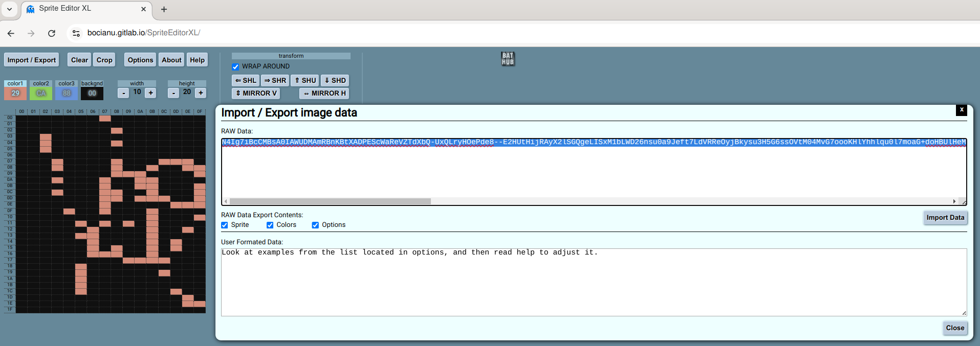The height and width of the screenshot is (346, 980).
Task: Open the browser tab list dropdown
Action: point(9,9)
